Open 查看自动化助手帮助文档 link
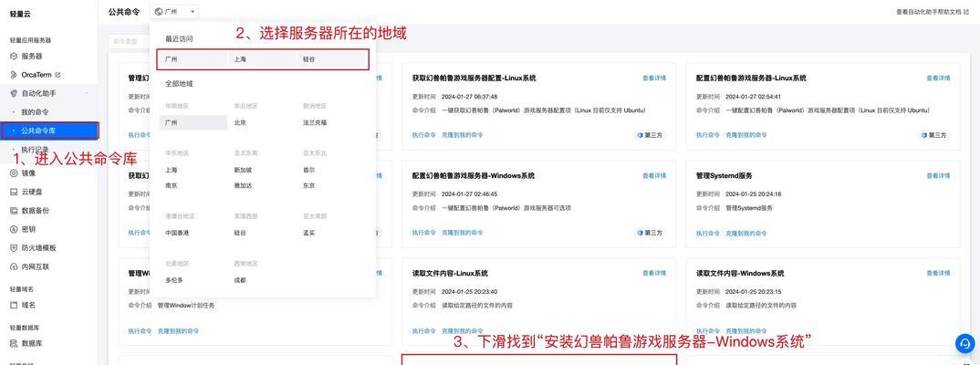Viewport: 980px width, 365px height. coord(932,11)
